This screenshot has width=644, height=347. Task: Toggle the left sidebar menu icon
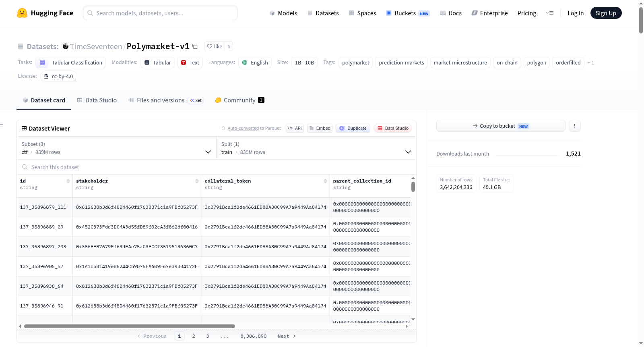(x=2, y=125)
